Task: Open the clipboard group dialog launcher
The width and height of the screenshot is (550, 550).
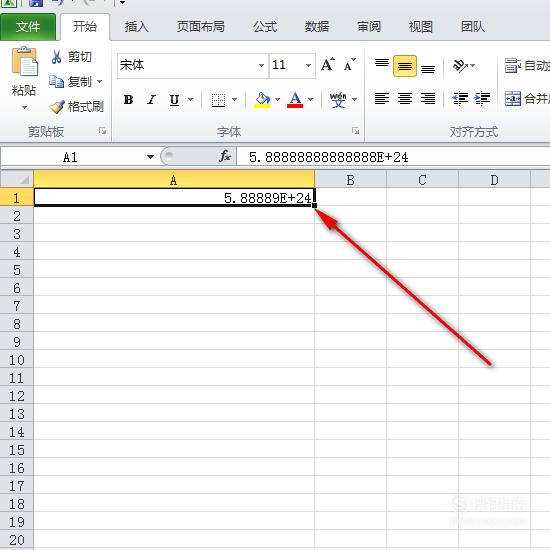Action: click(102, 131)
